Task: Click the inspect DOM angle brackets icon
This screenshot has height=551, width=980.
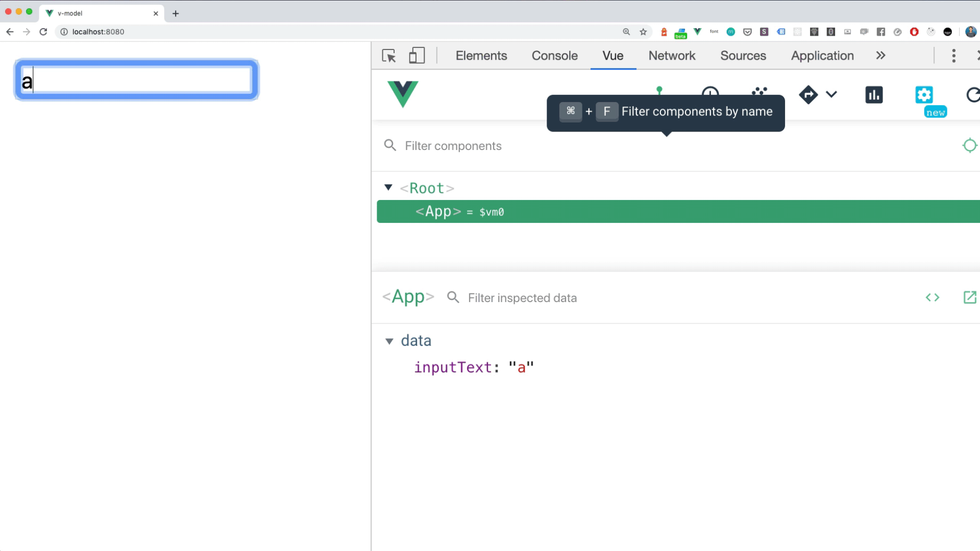Action: (933, 297)
